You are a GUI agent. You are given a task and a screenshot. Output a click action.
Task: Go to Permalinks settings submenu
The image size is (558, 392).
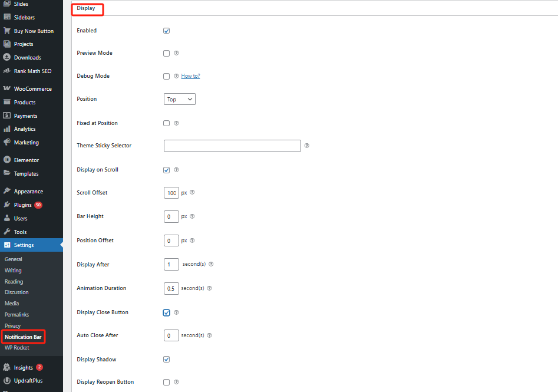pos(17,315)
